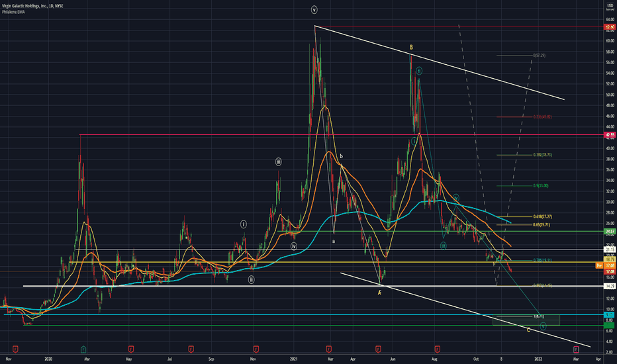
Task: Click the 1(8.71) Fibonacci level label
Action: [x=539, y=316]
